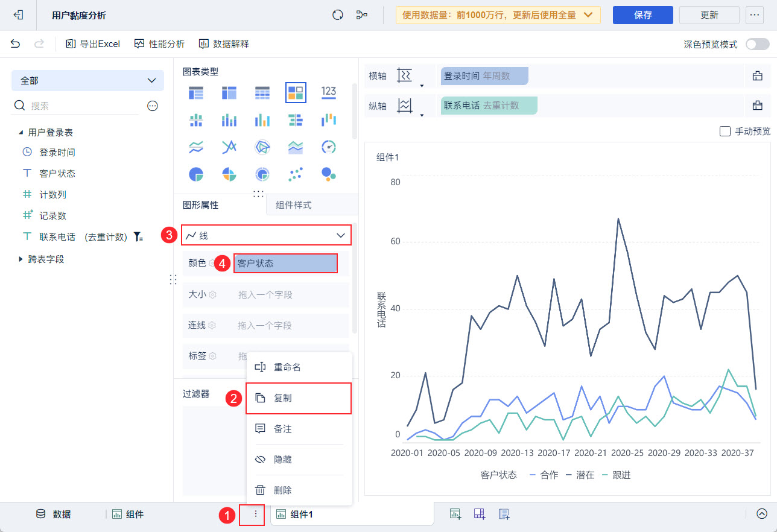The height and width of the screenshot is (532, 777).
Task: Pick the multi-series line chart type
Action: click(x=229, y=147)
